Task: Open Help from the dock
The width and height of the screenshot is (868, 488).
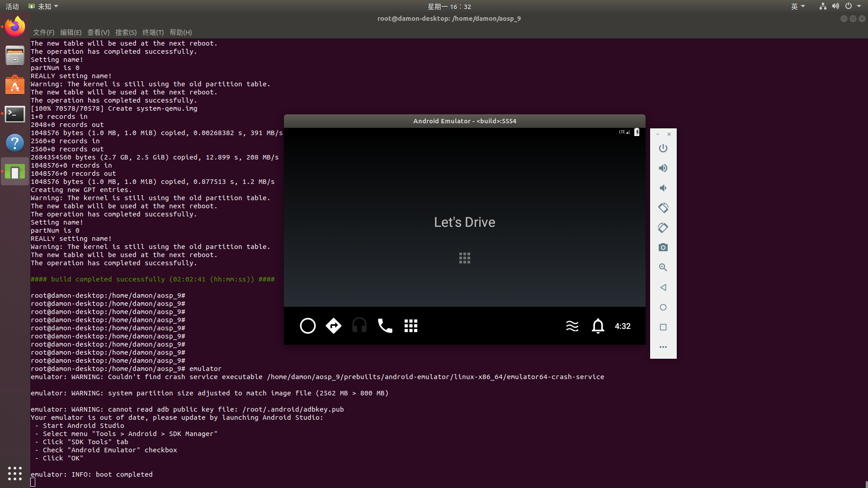Action: [15, 143]
